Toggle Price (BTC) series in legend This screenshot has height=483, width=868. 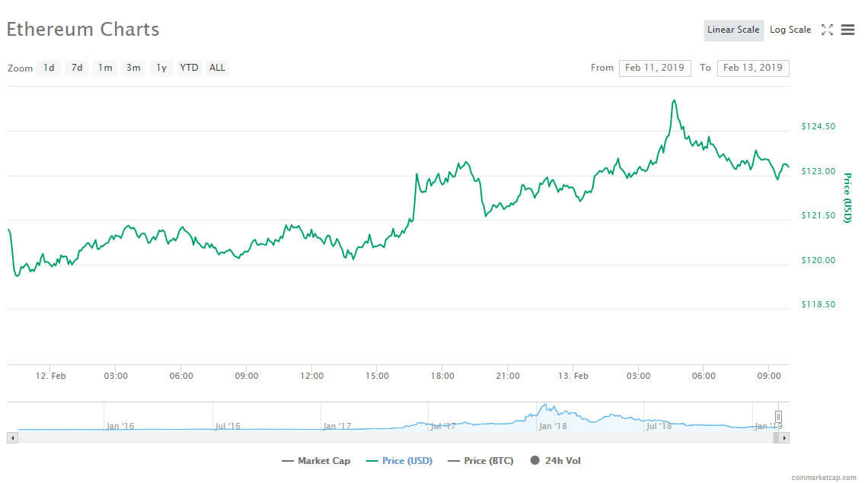click(x=480, y=461)
